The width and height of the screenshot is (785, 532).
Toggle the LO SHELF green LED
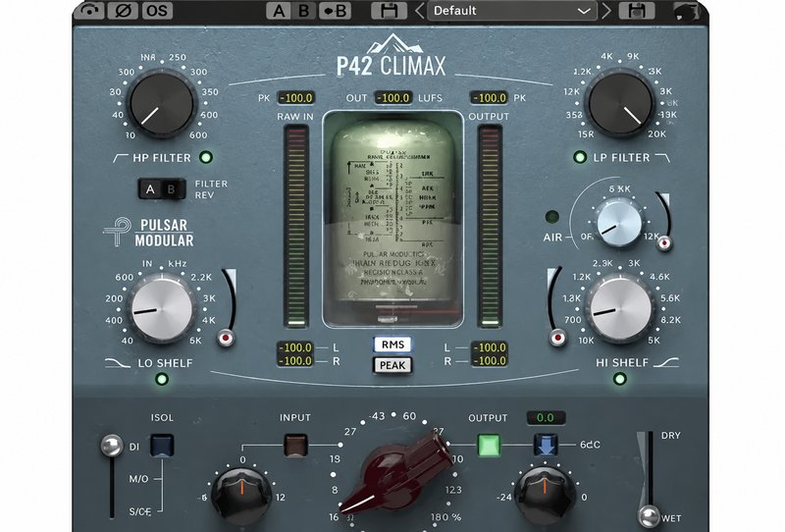161,379
